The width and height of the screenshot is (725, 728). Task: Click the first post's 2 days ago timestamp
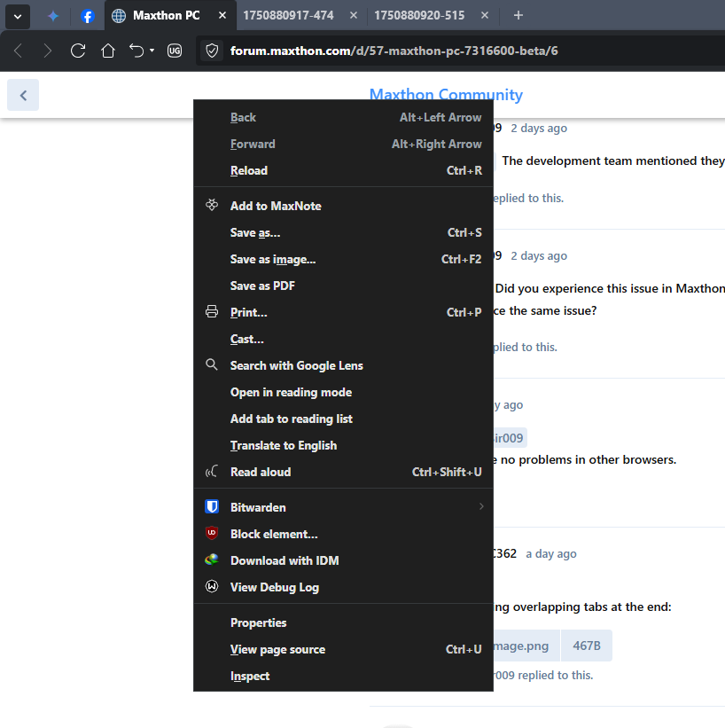539,129
